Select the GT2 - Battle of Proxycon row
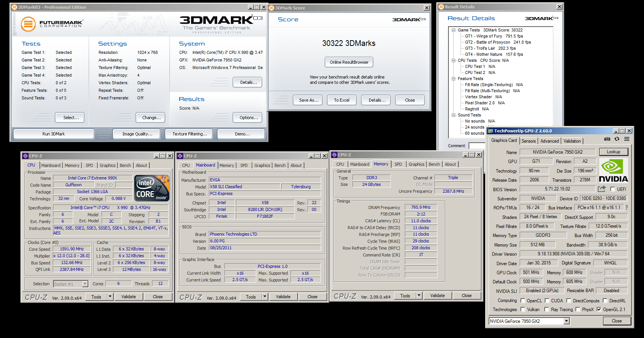Viewport: 644px width, 338px height. (498, 42)
